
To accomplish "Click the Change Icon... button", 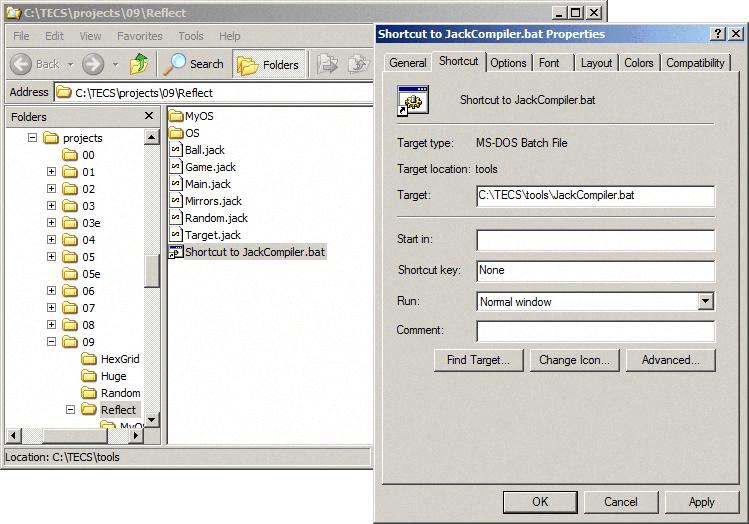I will click(574, 360).
